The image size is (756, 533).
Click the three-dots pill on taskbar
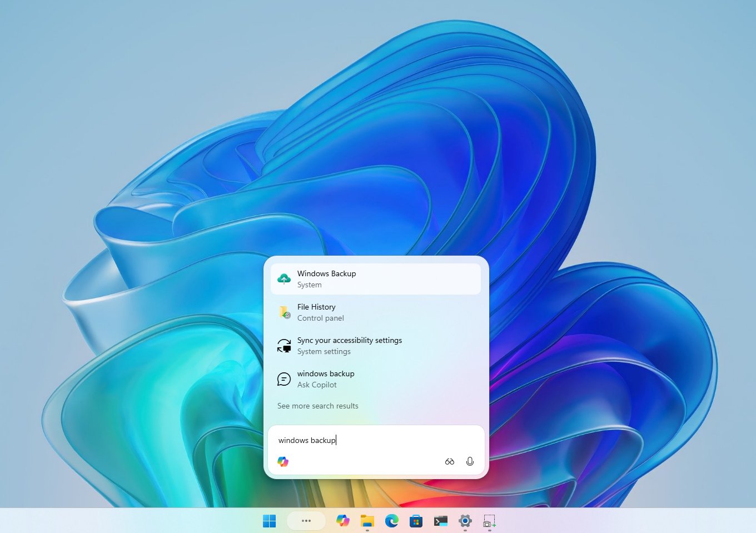click(306, 521)
